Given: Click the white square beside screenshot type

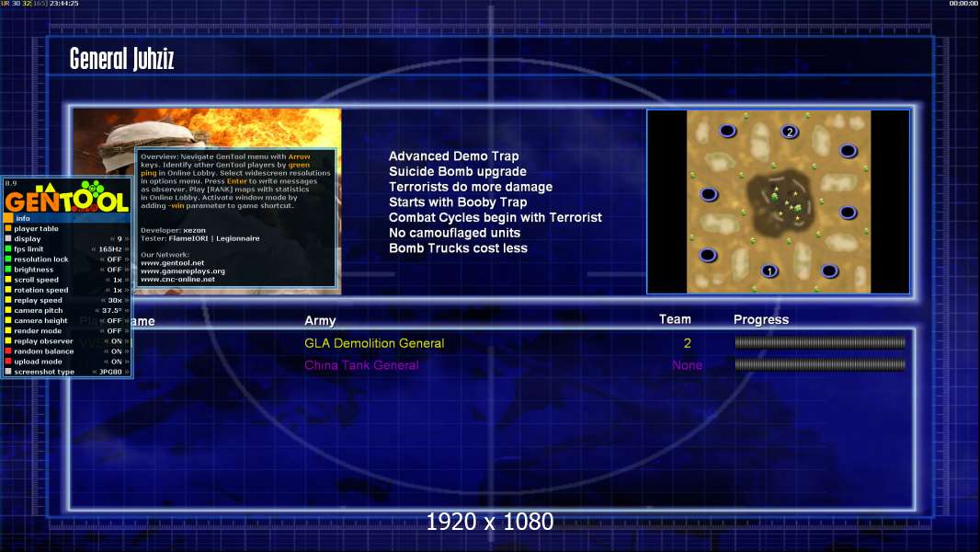Looking at the screenshot, I should [x=8, y=372].
